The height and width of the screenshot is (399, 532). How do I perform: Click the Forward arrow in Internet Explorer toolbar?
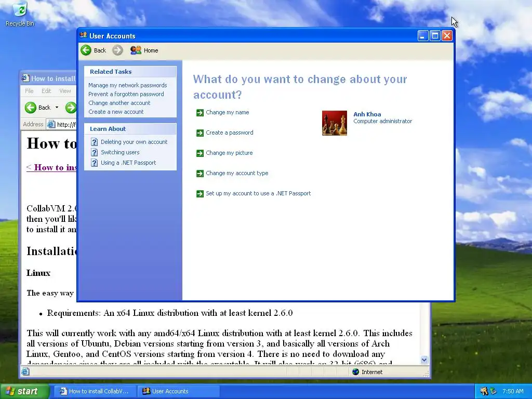[71, 108]
